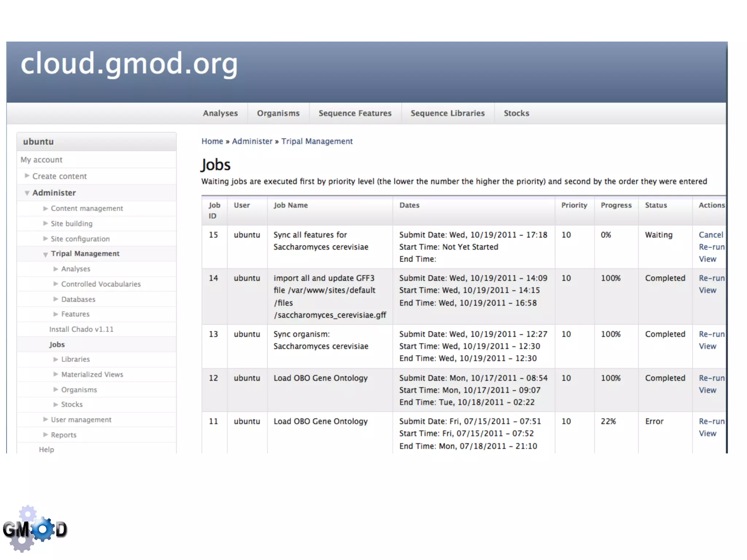The height and width of the screenshot is (560, 747).
Task: Open My account in sidebar
Action: [x=41, y=160]
